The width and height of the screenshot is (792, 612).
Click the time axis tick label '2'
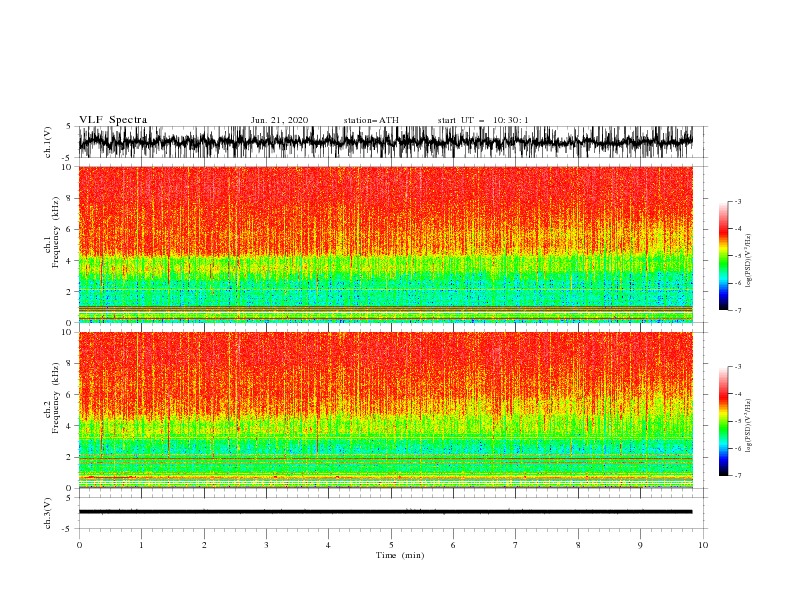click(204, 545)
